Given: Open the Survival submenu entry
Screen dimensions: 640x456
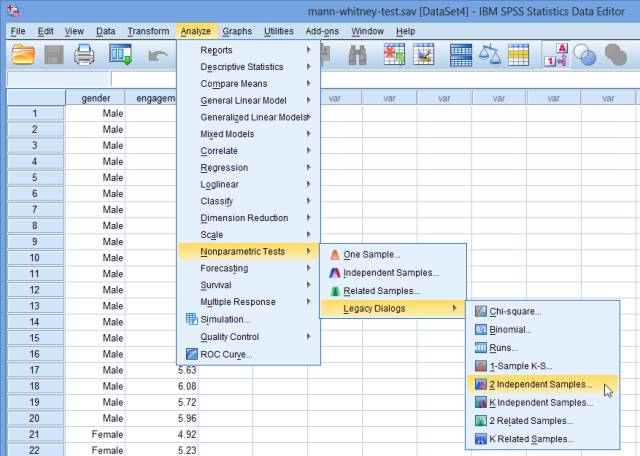Looking at the screenshot, I should click(x=249, y=285).
